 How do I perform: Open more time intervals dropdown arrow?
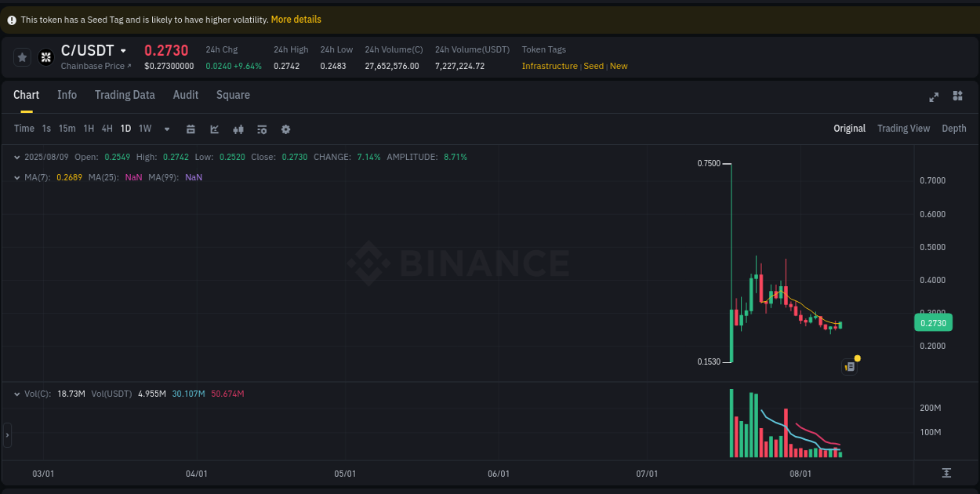166,129
